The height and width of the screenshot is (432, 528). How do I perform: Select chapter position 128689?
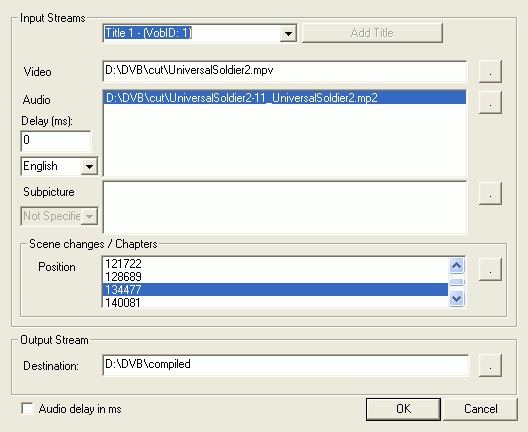[275, 277]
